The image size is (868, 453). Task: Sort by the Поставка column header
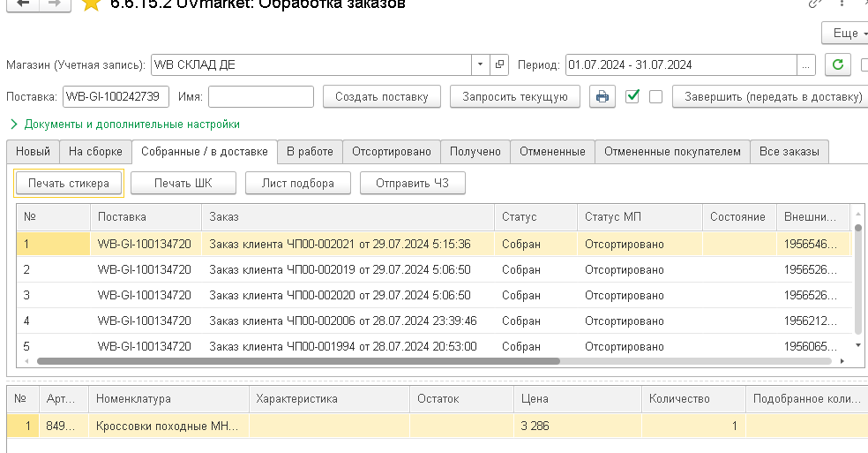click(x=146, y=217)
